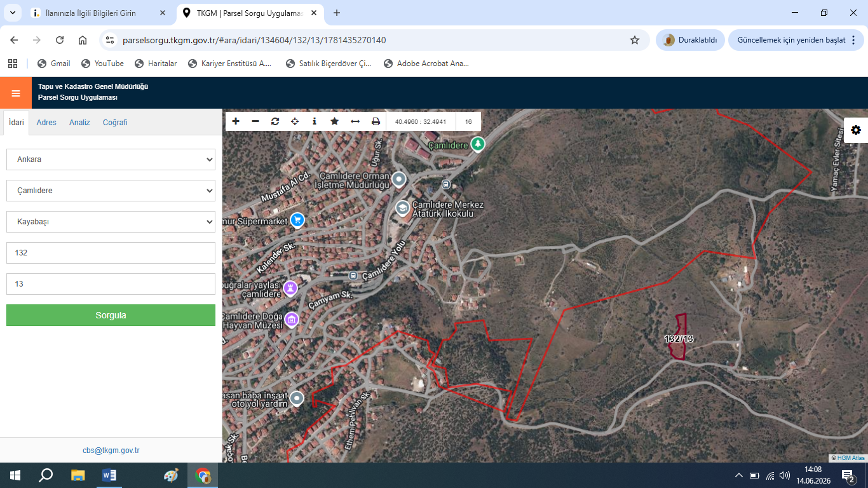Viewport: 868px width, 488px height.
Task: Activate the locate crosshair tool
Action: tap(295, 121)
